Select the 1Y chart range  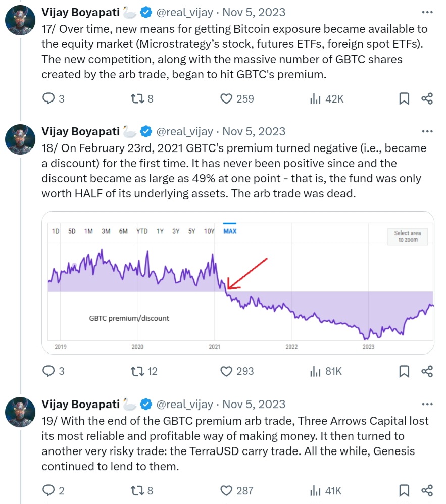tap(160, 231)
